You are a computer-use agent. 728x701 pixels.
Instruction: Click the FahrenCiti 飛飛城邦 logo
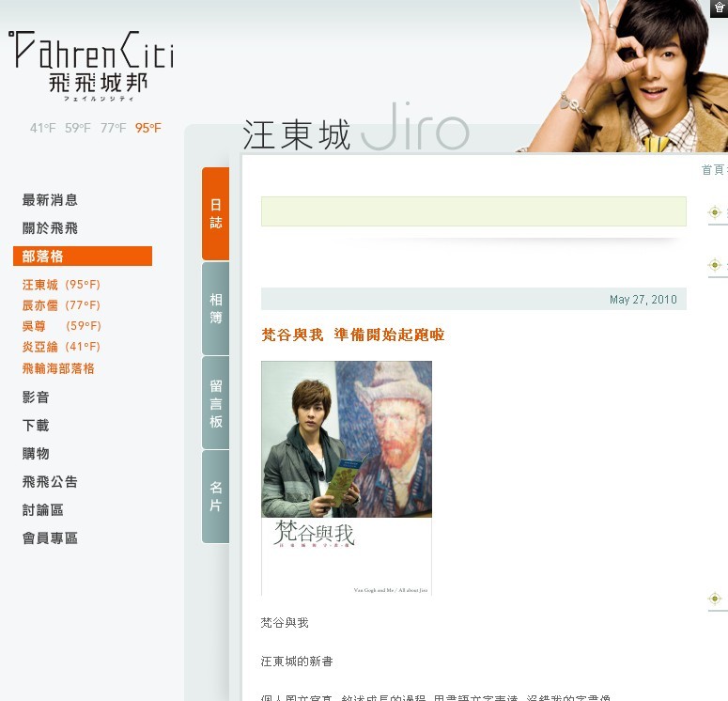[x=91, y=65]
